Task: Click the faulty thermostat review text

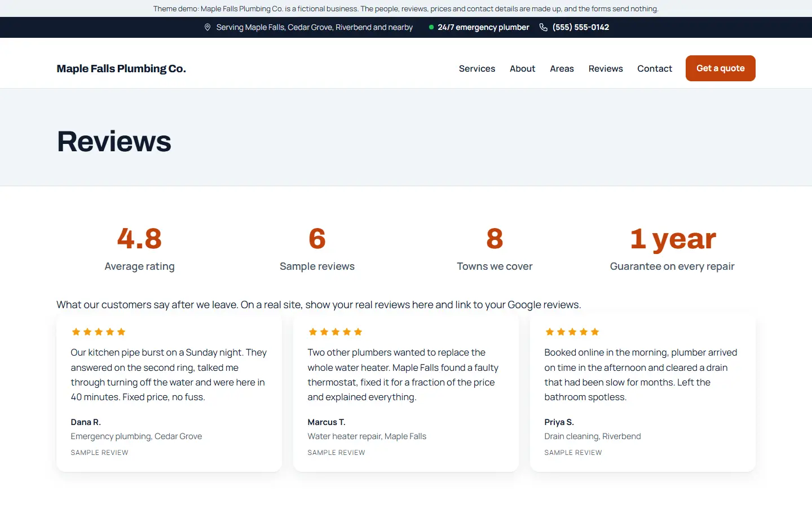Action: point(403,375)
